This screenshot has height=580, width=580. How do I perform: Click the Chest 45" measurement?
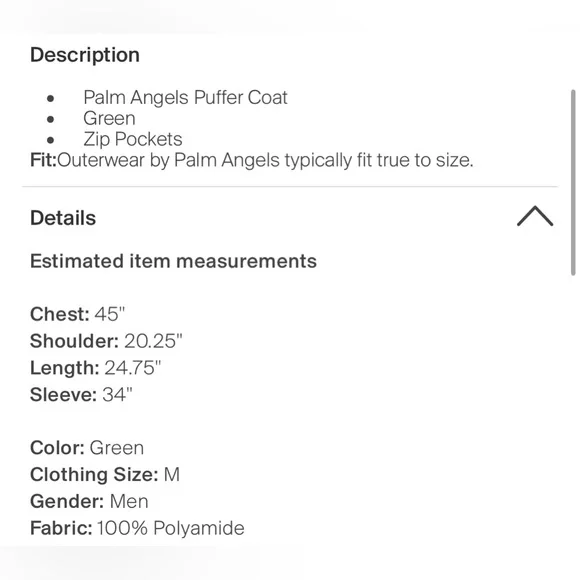(78, 314)
